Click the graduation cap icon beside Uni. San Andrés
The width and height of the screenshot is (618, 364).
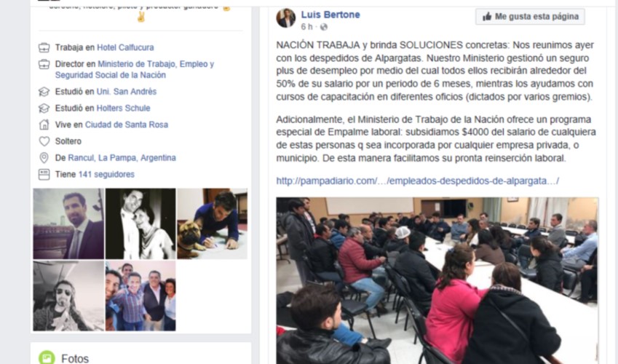tap(44, 92)
